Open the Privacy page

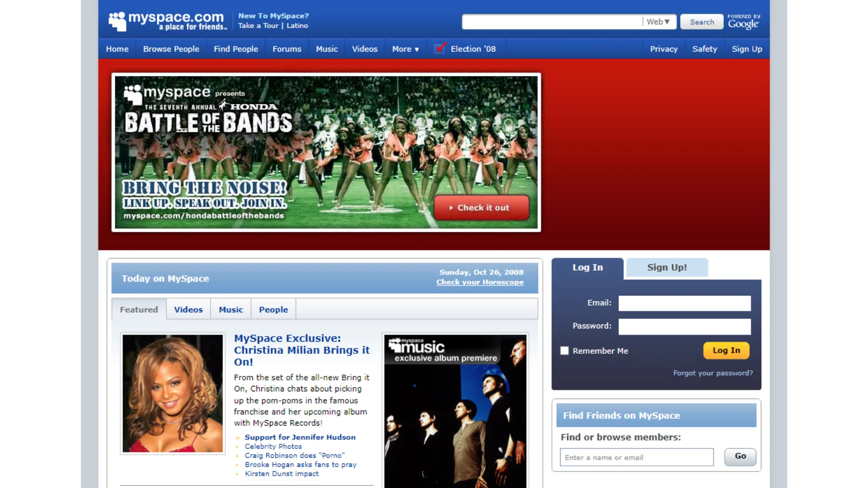(664, 49)
